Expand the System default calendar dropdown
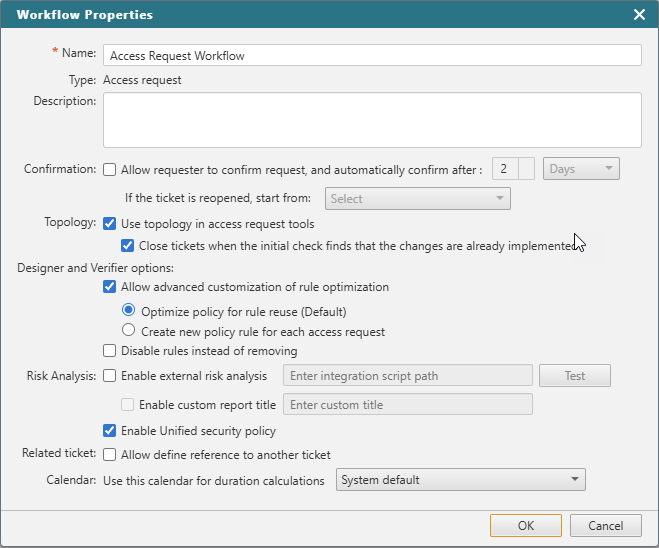Image resolution: width=659 pixels, height=548 pixels. click(460, 480)
